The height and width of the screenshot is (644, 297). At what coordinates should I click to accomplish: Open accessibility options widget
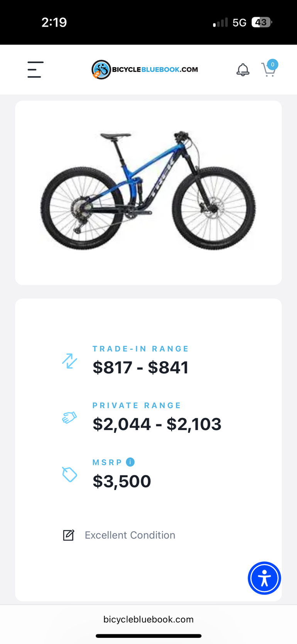[264, 578]
